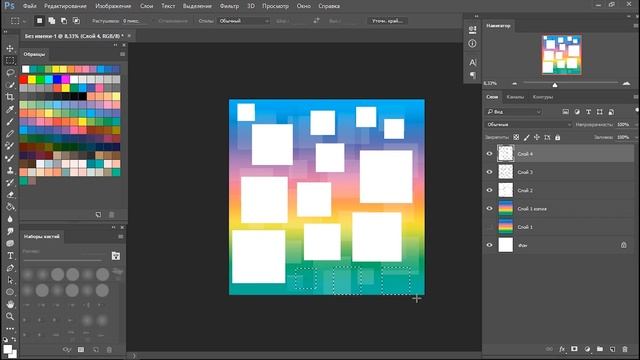This screenshot has height=360, width=640.
Task: Toggle lock all padlock icon
Action: point(558,138)
